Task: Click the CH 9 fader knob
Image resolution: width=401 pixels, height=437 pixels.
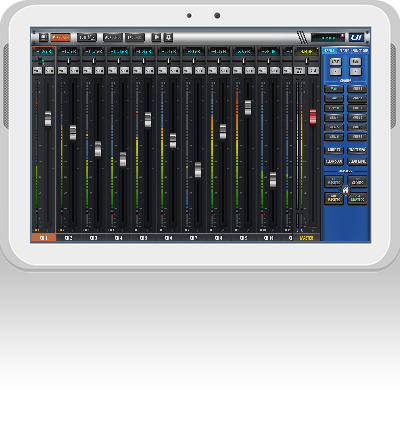Action: (x=248, y=108)
